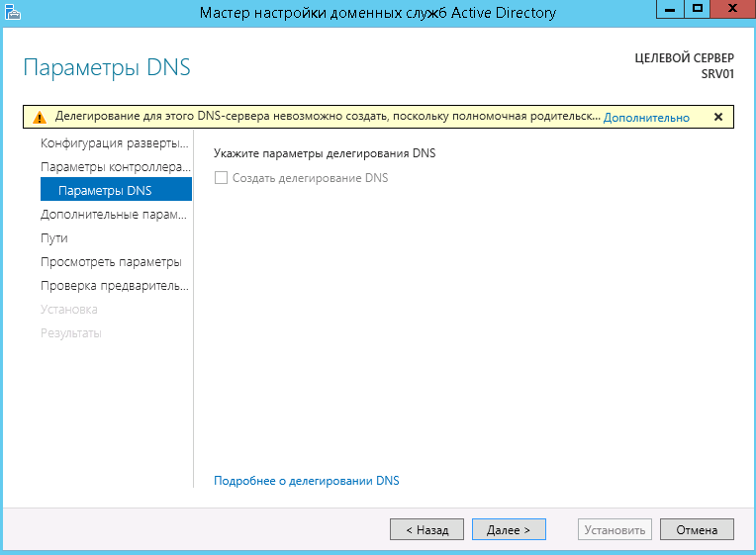Click the Параметры DNS page heading
756x555 pixels.
pyautogui.click(x=107, y=67)
